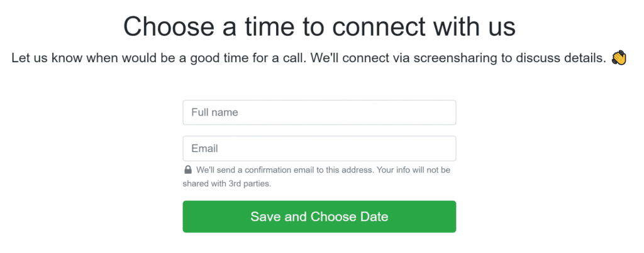Click the confirmation email privacy note

click(x=317, y=177)
